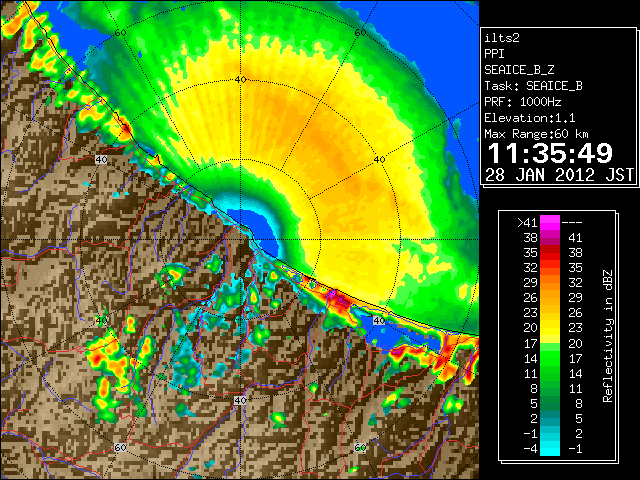The width and height of the screenshot is (640, 480).
Task: Select the "---" legend entry
Action: pos(572,222)
